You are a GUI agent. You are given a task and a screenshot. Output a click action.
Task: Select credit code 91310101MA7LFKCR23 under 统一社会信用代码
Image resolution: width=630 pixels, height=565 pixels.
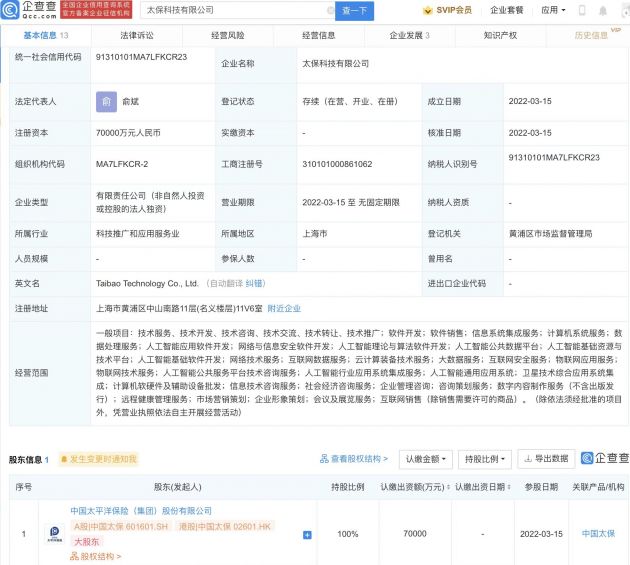point(141,57)
